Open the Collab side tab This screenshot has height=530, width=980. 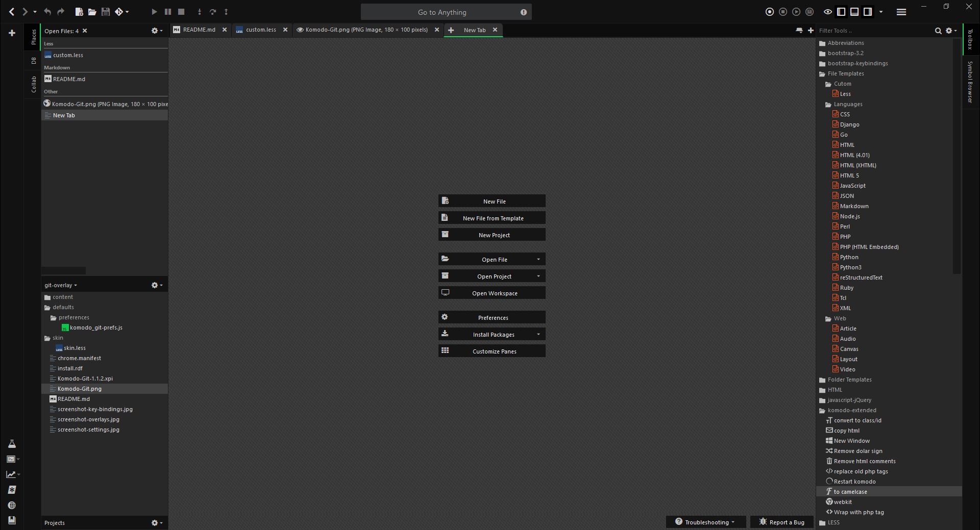(34, 84)
